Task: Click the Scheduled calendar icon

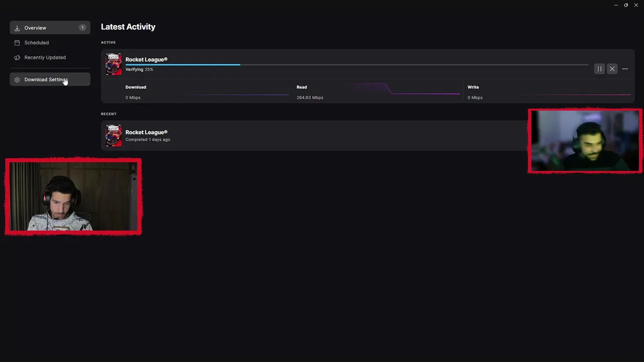Action: pyautogui.click(x=17, y=43)
